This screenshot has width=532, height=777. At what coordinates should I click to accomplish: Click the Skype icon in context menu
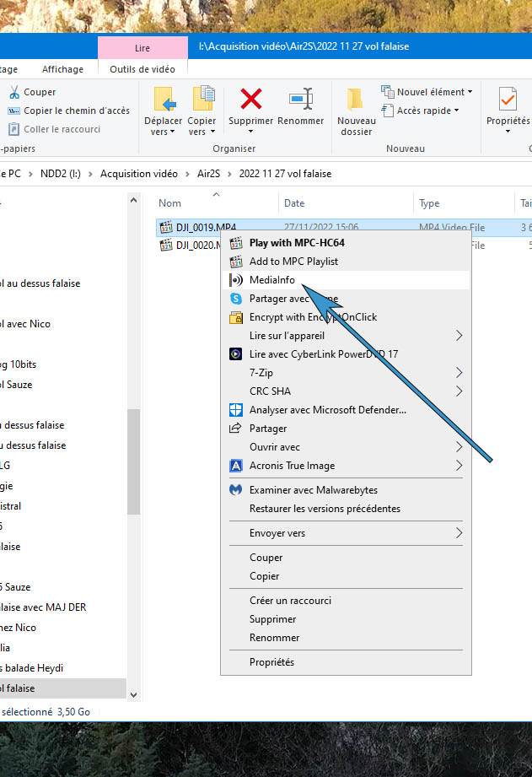coord(236,299)
